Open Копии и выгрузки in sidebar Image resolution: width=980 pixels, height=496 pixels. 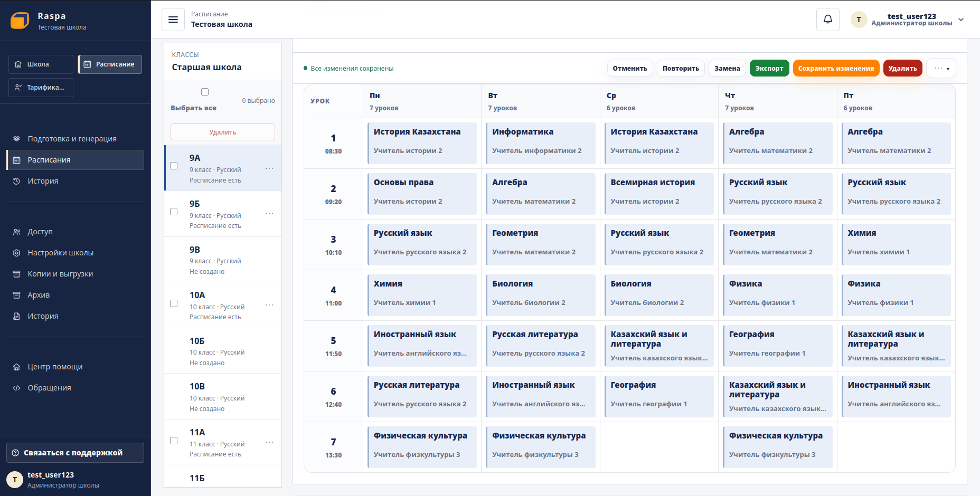75,274
